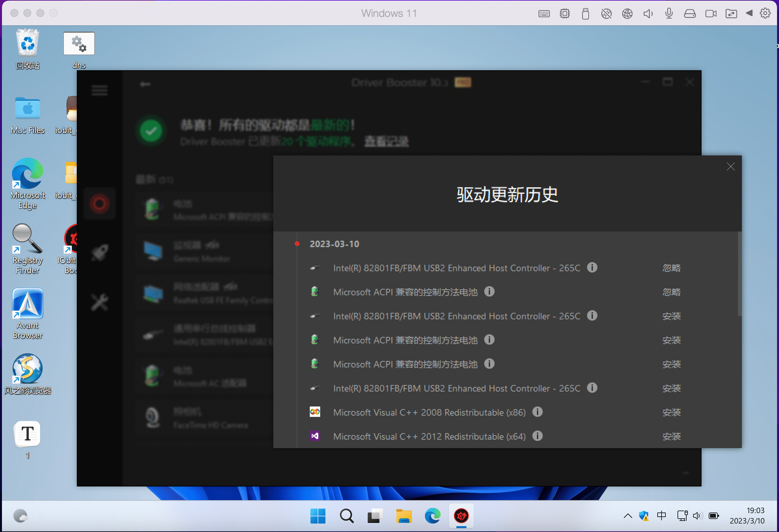Click Driver Booster taskbar icon
Viewport: 779px width, 532px height.
click(x=461, y=516)
